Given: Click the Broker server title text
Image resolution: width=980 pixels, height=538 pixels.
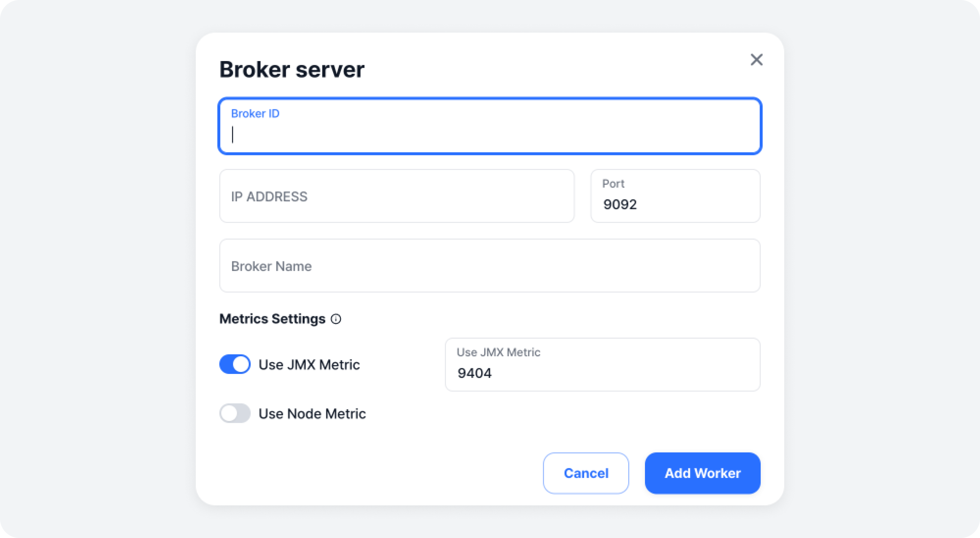Looking at the screenshot, I should (292, 69).
